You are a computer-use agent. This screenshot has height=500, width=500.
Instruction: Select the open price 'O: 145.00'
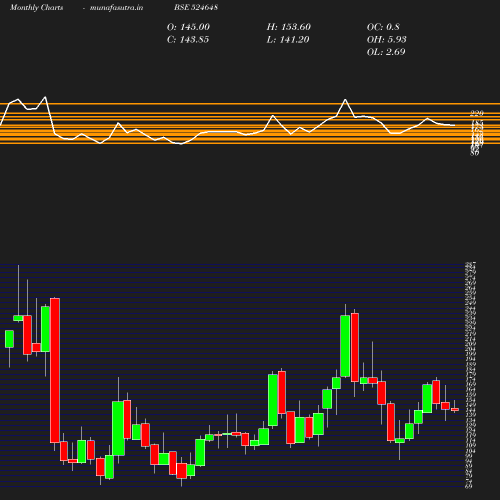pos(188,27)
